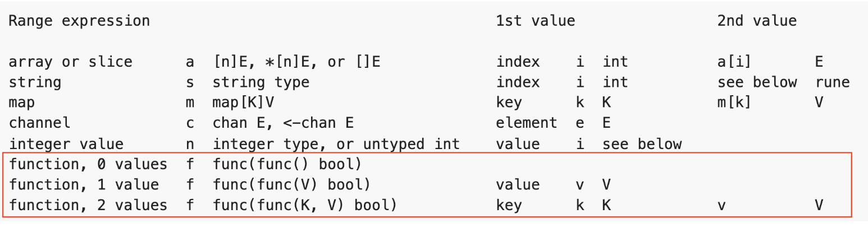Click 'm[k]' in the map row

click(734, 103)
